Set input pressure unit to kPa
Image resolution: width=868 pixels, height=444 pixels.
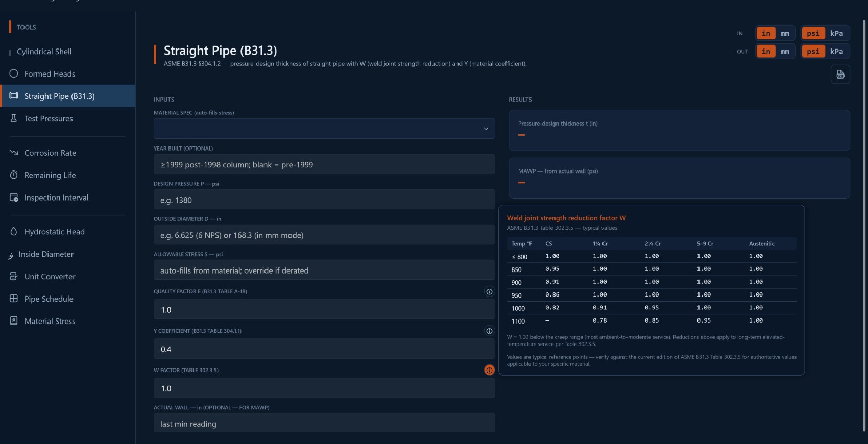[836, 33]
